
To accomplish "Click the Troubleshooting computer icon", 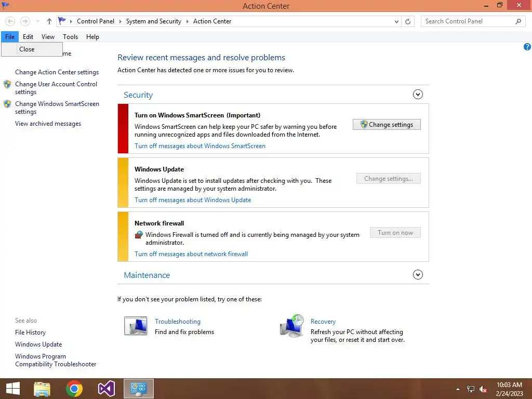I will [x=136, y=326].
